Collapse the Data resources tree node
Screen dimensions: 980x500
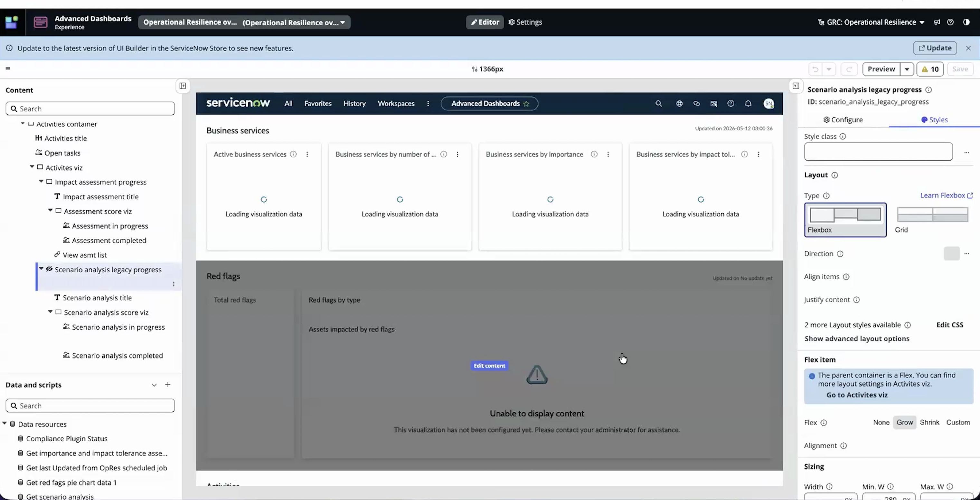[x=5, y=423]
